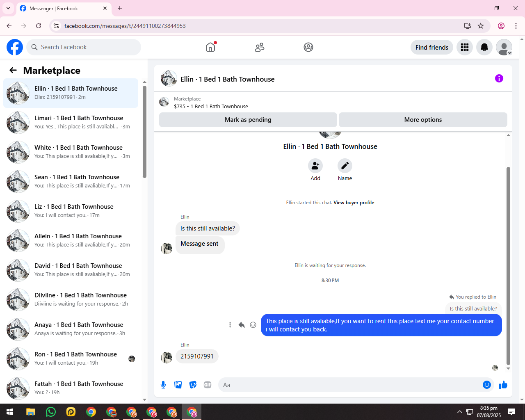Open the Sean townhouse conversation
The width and height of the screenshot is (525, 420).
pyautogui.click(x=71, y=181)
